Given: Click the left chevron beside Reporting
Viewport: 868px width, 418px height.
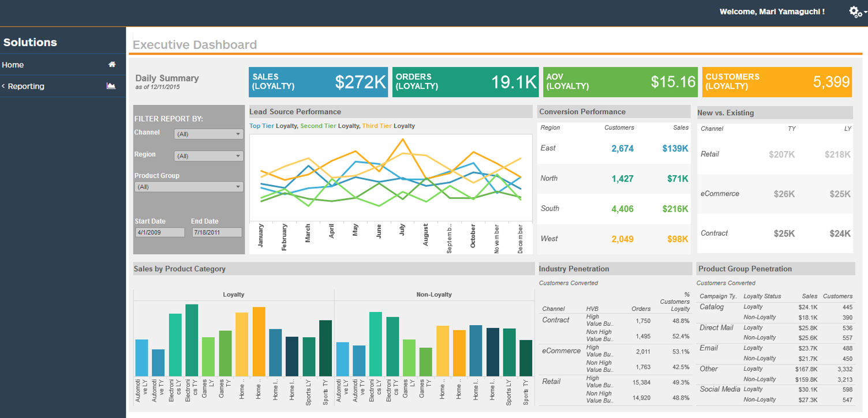Looking at the screenshot, I should [x=3, y=86].
